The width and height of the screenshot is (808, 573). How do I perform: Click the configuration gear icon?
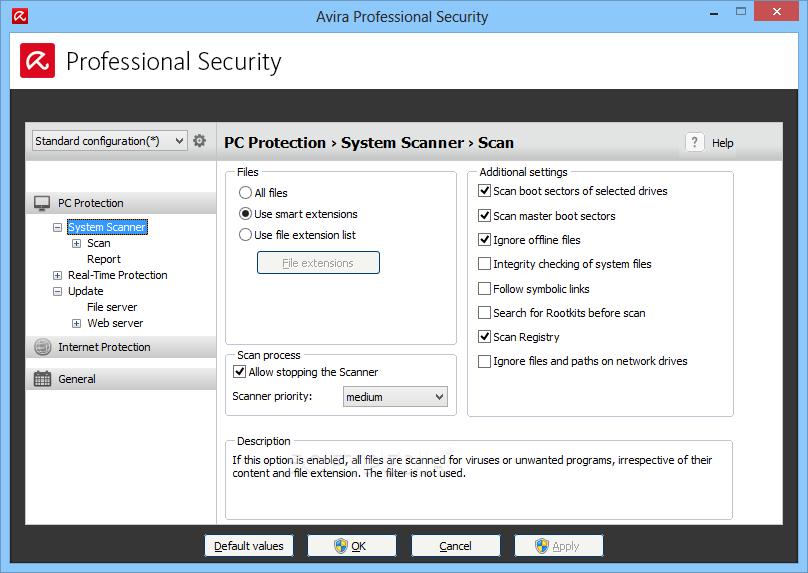click(199, 141)
